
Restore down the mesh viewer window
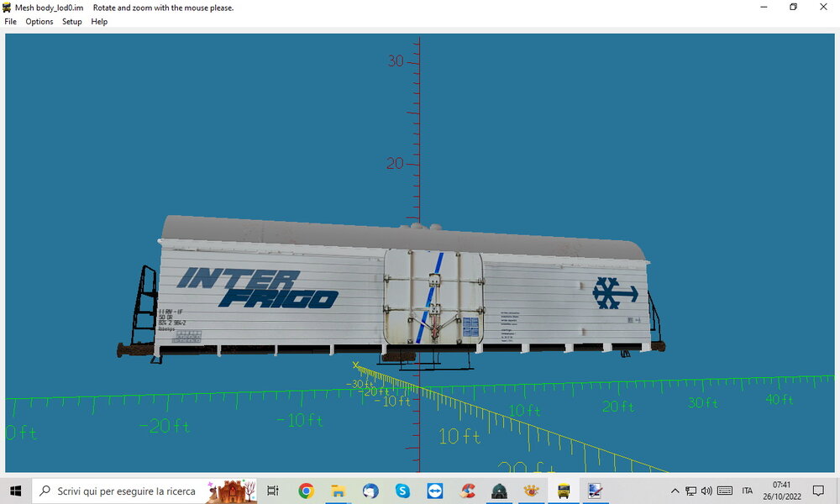[x=794, y=7]
